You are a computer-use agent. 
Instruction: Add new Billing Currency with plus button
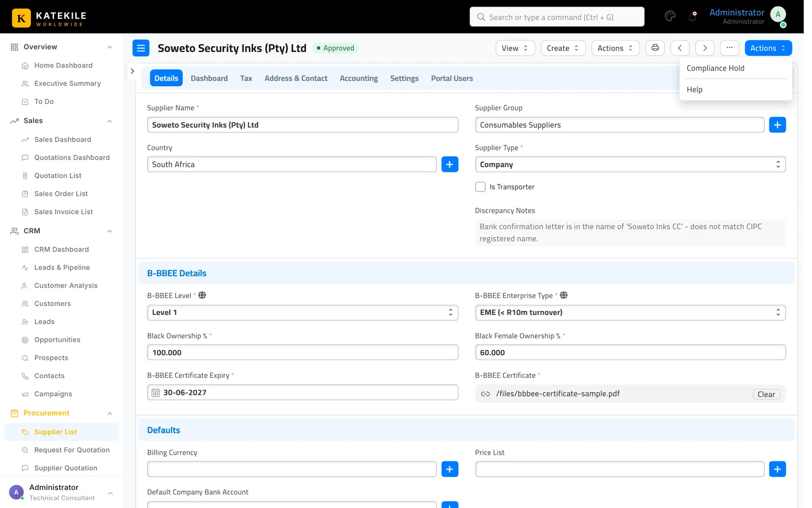[450, 469]
